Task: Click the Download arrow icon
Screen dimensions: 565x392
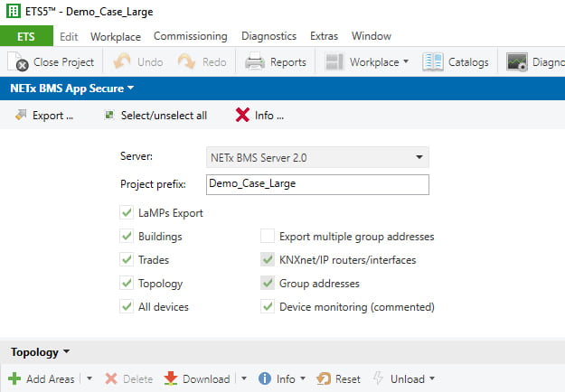Action: pyautogui.click(x=171, y=378)
